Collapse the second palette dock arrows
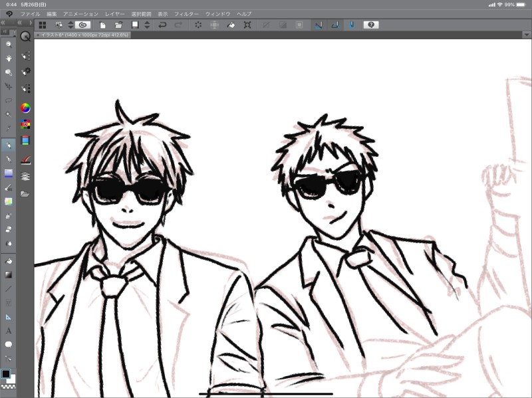532x398 pixels. click(20, 23)
